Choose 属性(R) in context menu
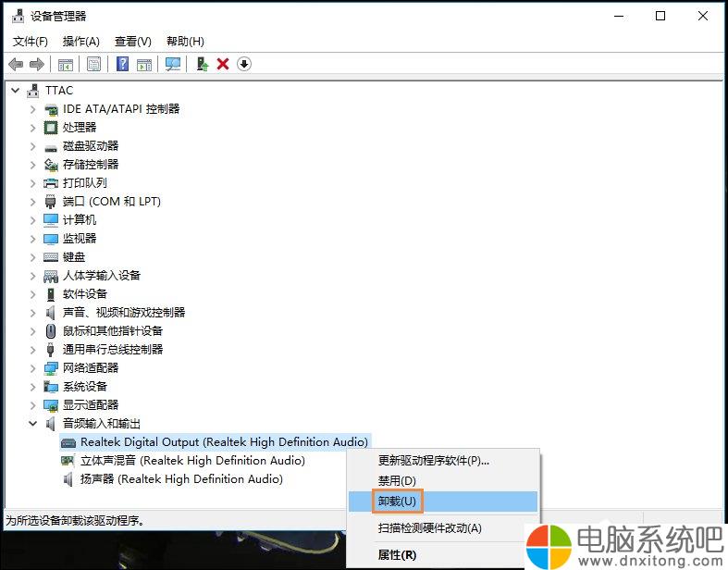The height and width of the screenshot is (570, 728). [x=443, y=554]
